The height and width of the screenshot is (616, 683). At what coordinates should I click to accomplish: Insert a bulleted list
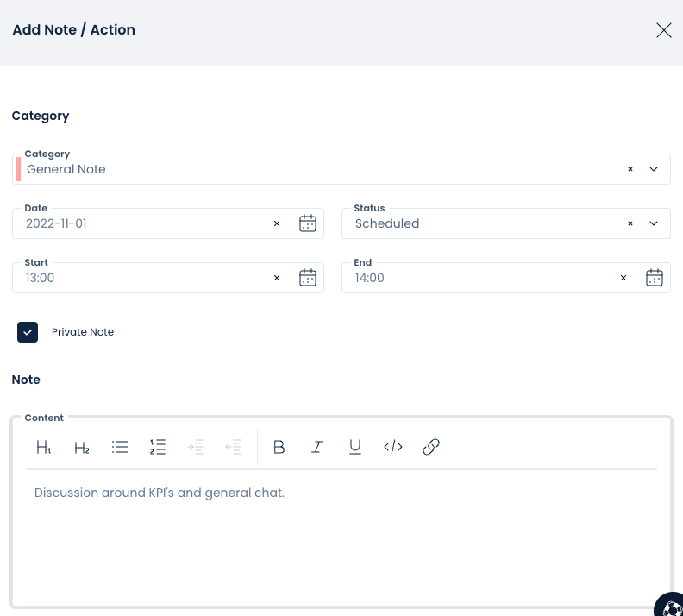point(120,447)
